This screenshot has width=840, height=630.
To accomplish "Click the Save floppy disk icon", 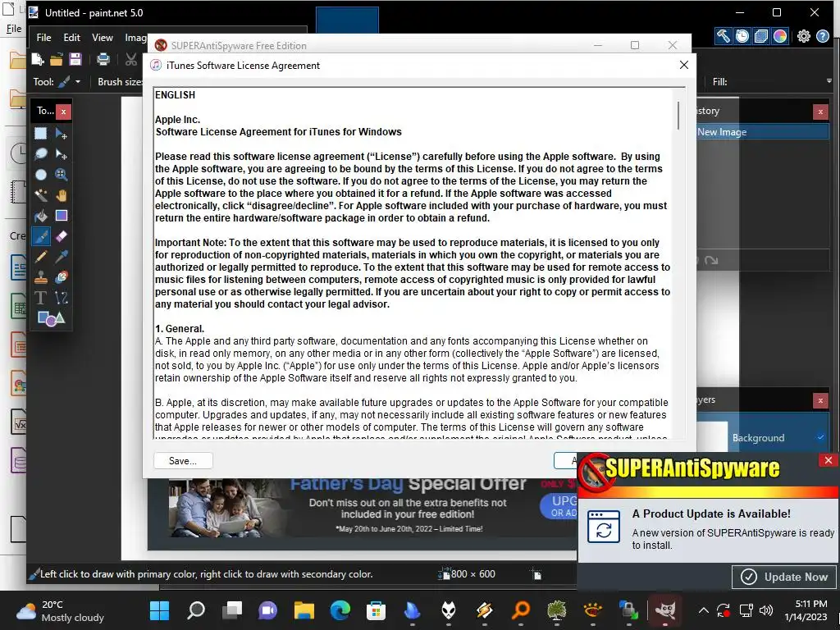I will pyautogui.click(x=75, y=59).
